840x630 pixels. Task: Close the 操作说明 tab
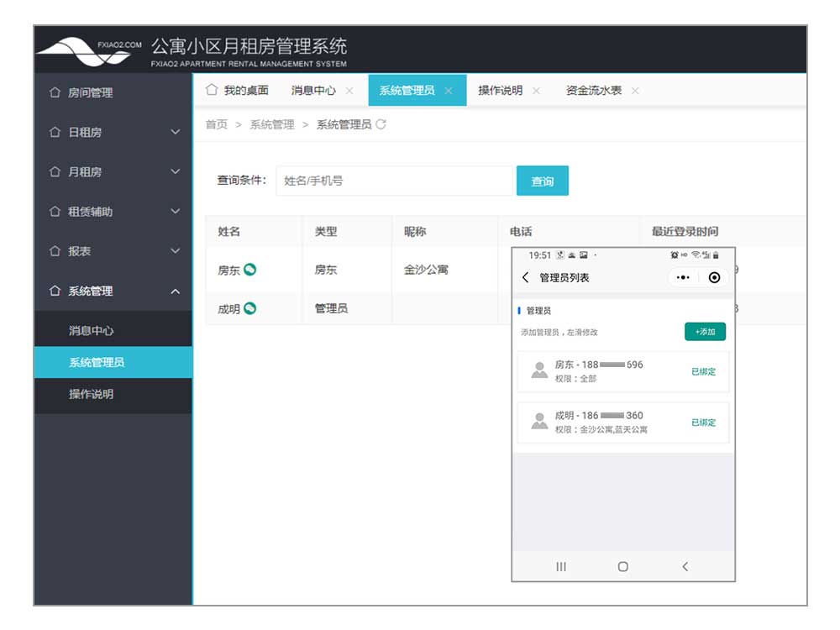click(x=536, y=91)
